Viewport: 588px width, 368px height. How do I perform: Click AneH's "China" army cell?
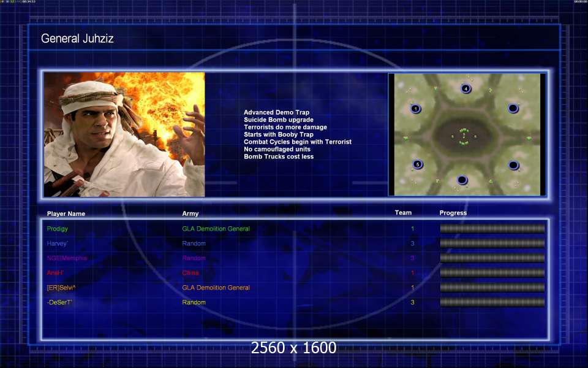pos(190,272)
